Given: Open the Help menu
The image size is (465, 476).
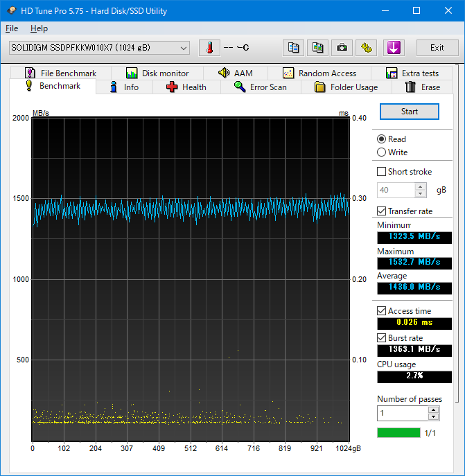Looking at the screenshot, I should click(39, 28).
